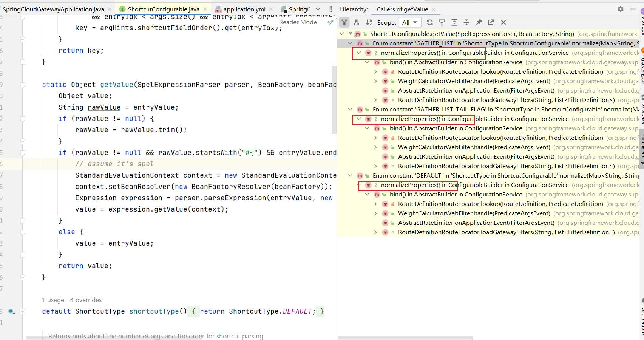Image resolution: width=644 pixels, height=340 pixels.
Task: Open Hierarchy panel settings gear
Action: click(621, 9)
